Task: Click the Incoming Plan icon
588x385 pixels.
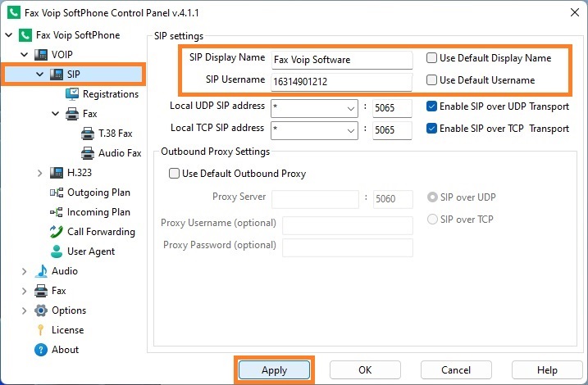Action: point(57,212)
